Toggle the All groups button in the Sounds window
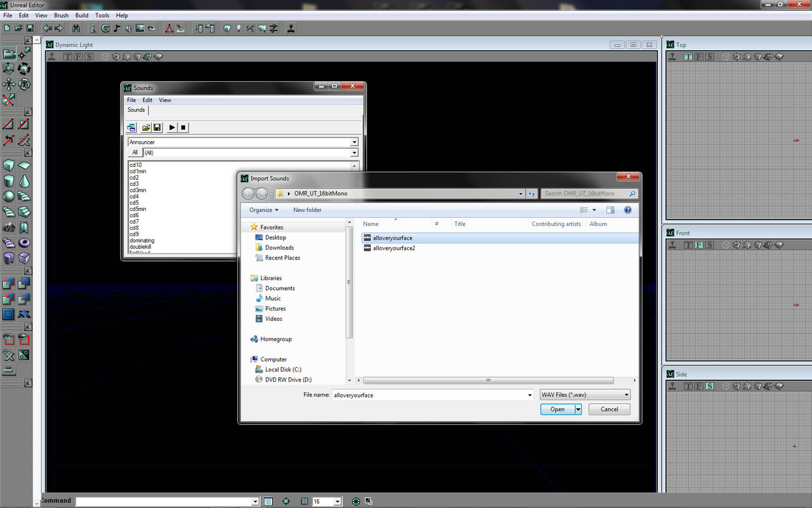 coord(135,152)
